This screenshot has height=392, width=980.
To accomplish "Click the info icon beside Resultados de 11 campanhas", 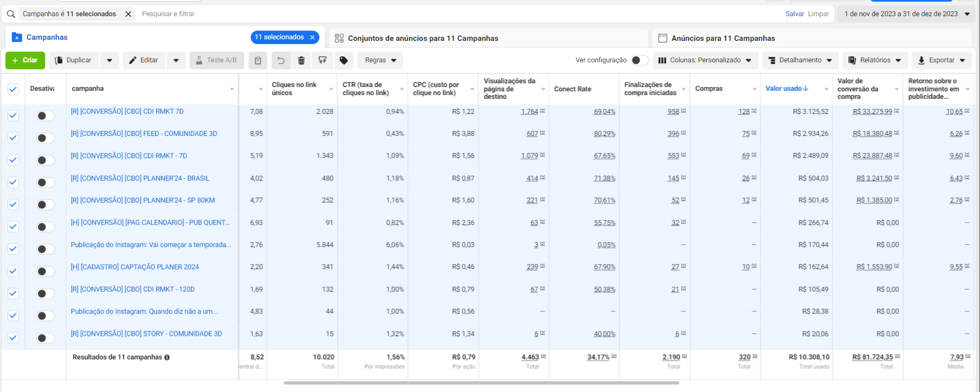I will tap(167, 358).
